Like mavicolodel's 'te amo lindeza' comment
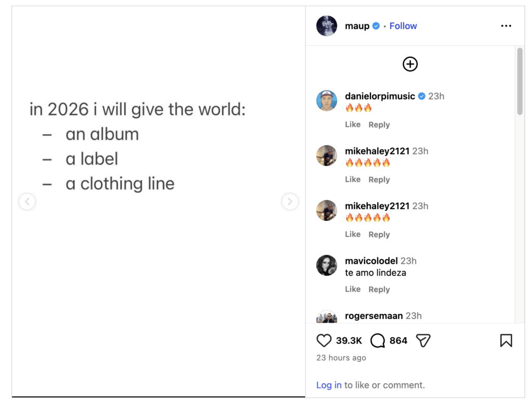 [x=353, y=289]
